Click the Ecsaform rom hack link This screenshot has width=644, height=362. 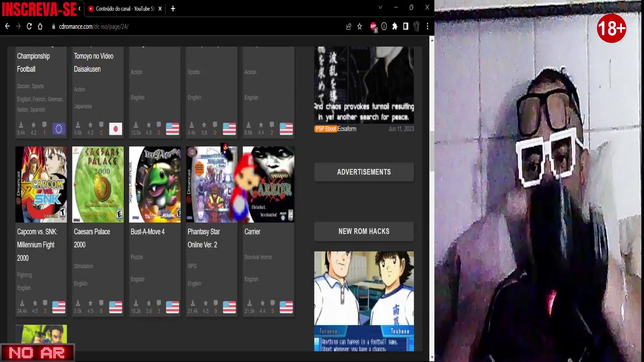[x=347, y=129]
